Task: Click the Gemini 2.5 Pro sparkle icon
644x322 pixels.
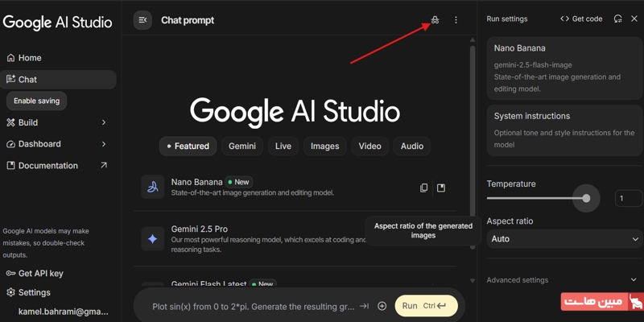Action: (152, 238)
